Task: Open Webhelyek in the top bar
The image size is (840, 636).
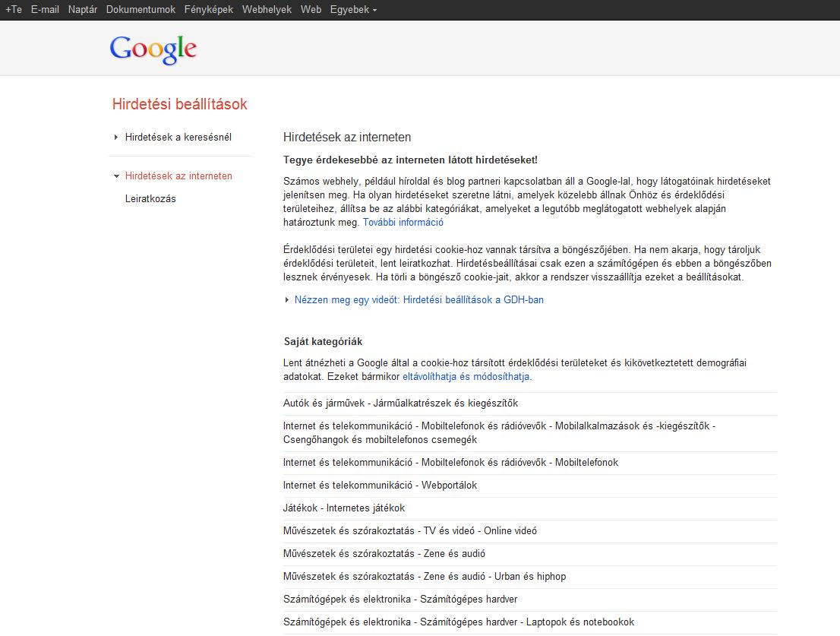Action: pos(267,10)
